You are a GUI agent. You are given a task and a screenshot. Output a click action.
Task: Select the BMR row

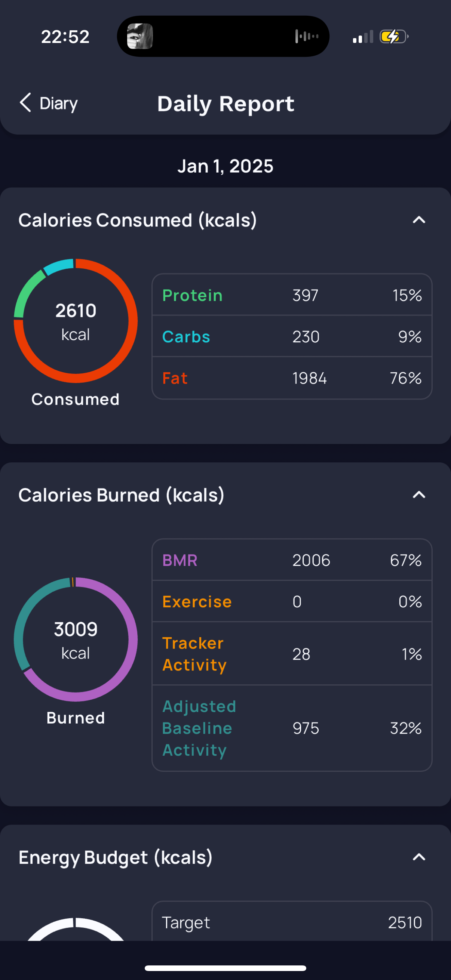coord(292,560)
